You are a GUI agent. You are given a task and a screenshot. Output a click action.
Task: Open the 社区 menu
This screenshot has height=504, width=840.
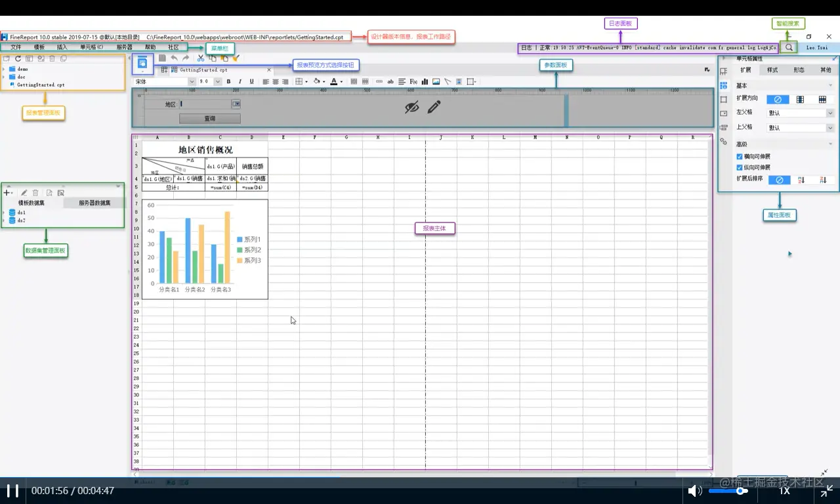point(173,47)
